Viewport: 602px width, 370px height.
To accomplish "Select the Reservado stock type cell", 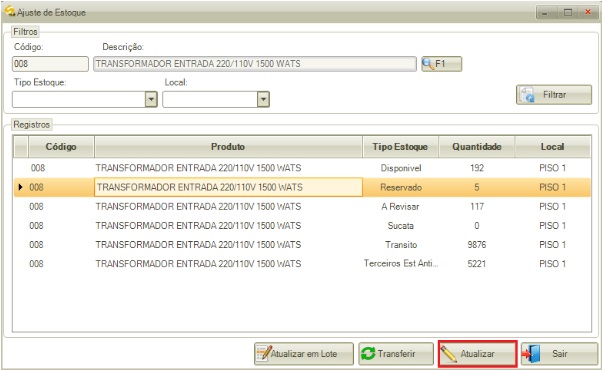I will click(x=400, y=187).
